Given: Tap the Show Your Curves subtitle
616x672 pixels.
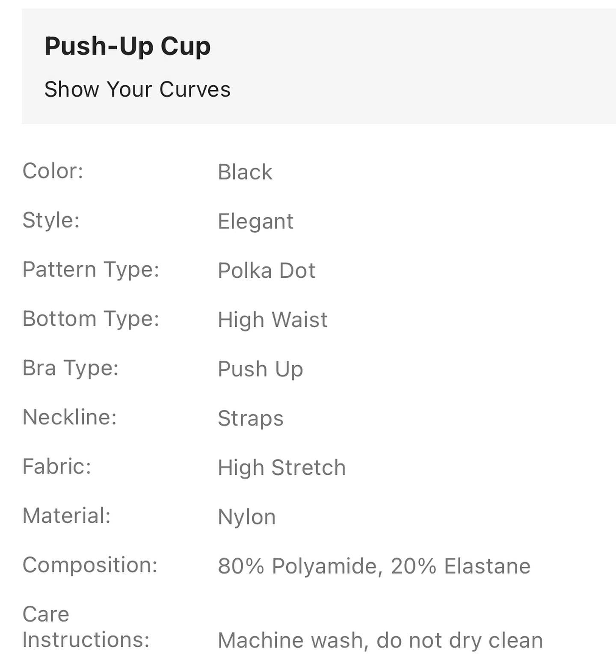Looking at the screenshot, I should tap(137, 89).
